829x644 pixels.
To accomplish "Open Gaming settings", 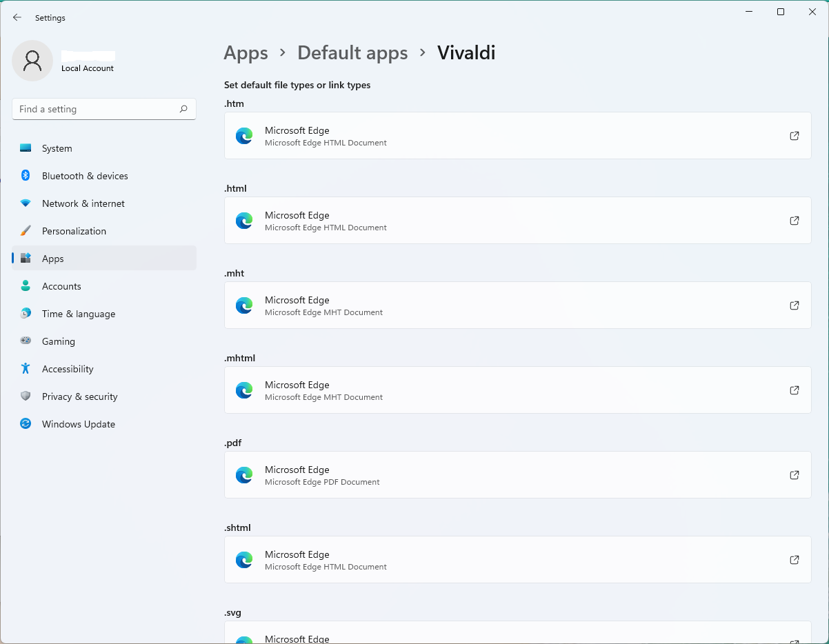I will [x=104, y=341].
